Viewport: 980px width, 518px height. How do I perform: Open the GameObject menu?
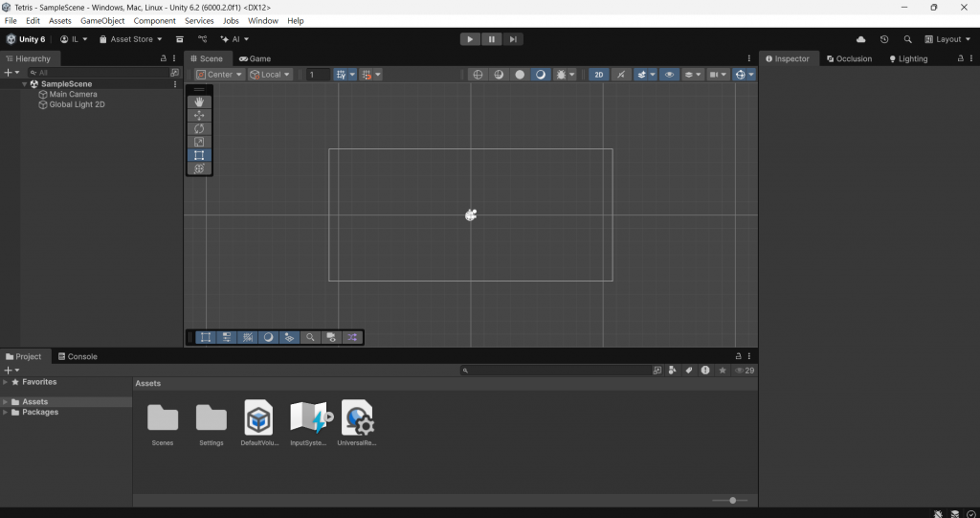coord(102,21)
